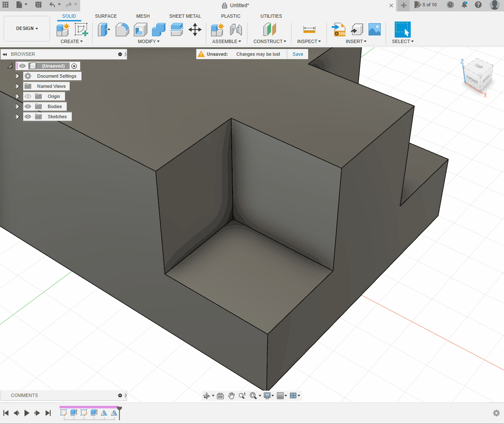Hide the Bodies folder visibility
Viewport: 504px width, 424px height.
point(28,106)
